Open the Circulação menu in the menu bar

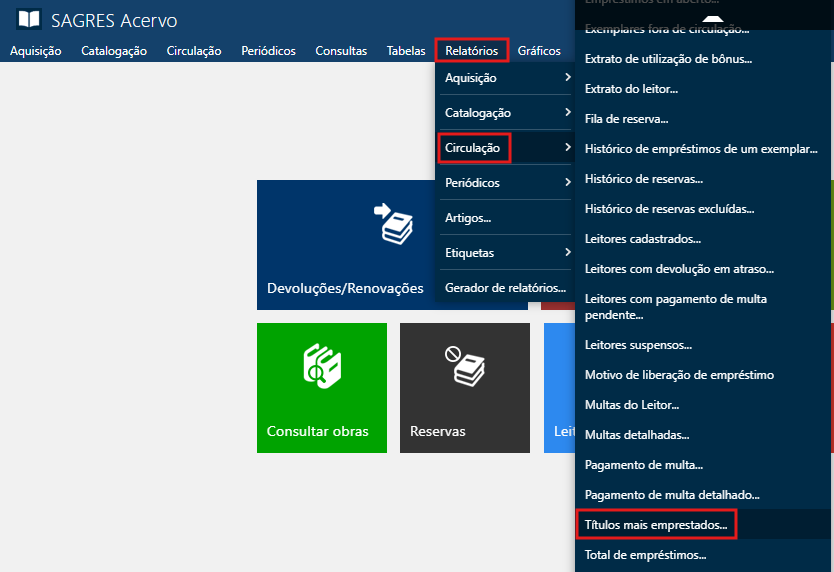tap(194, 51)
